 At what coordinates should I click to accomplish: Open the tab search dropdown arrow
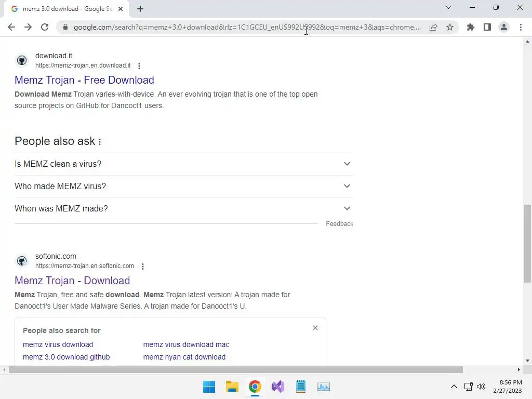pyautogui.click(x=448, y=7)
